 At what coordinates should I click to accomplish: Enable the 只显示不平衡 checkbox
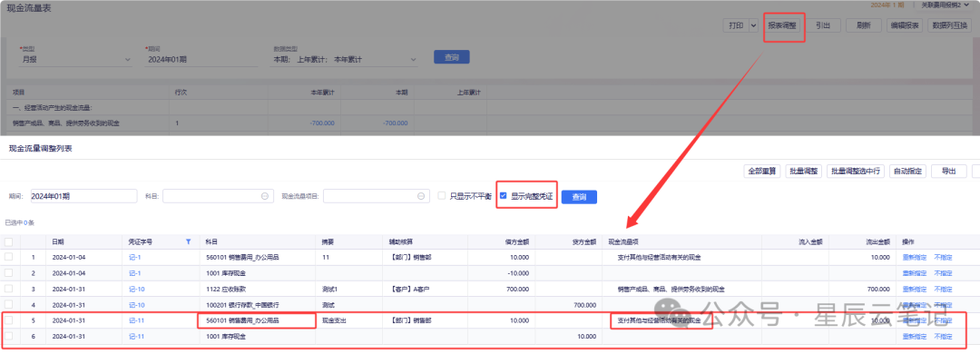coord(442,196)
